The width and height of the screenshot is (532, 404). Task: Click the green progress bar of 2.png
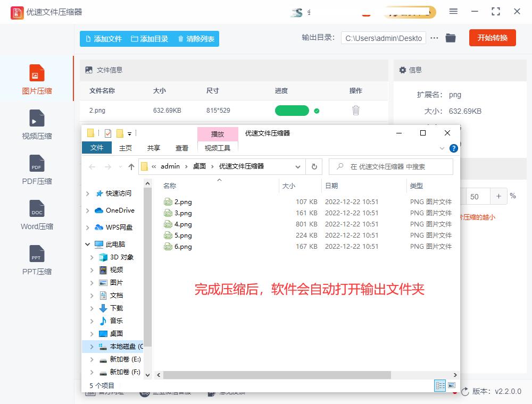(292, 110)
